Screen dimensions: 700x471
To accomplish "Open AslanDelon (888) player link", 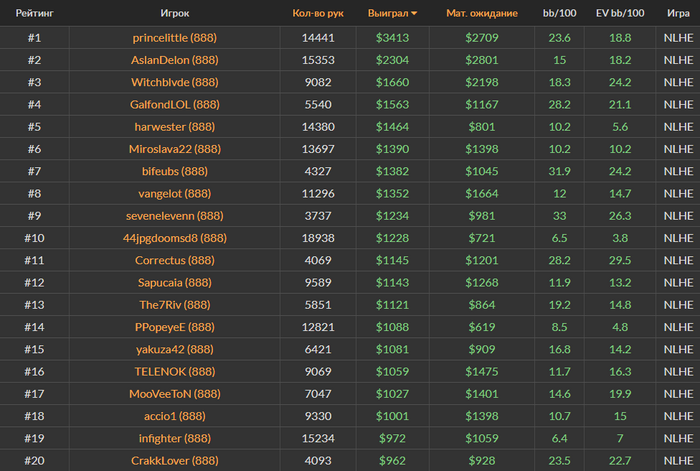I will 175,60.
